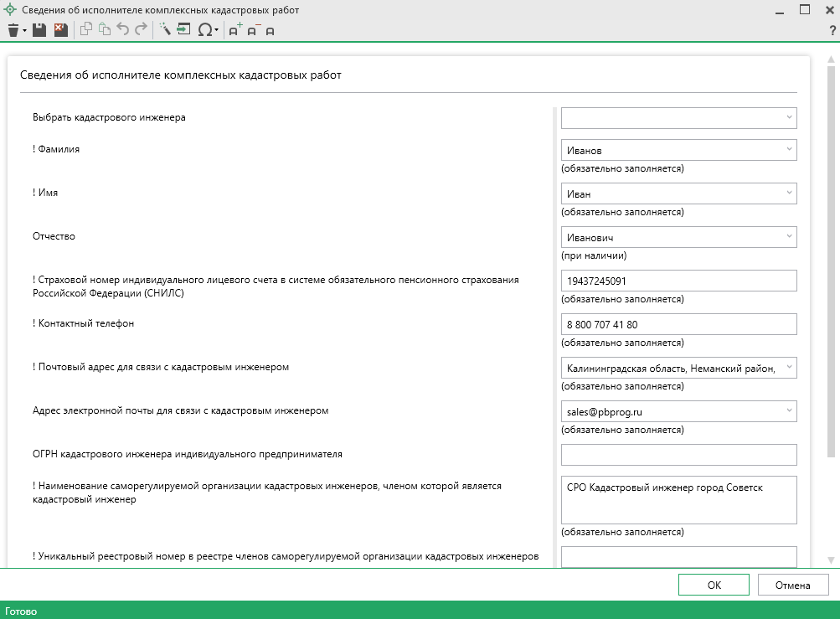Open the Фамилия dropdown showing Иванов
The width and height of the screenshot is (840, 619).
tap(788, 150)
